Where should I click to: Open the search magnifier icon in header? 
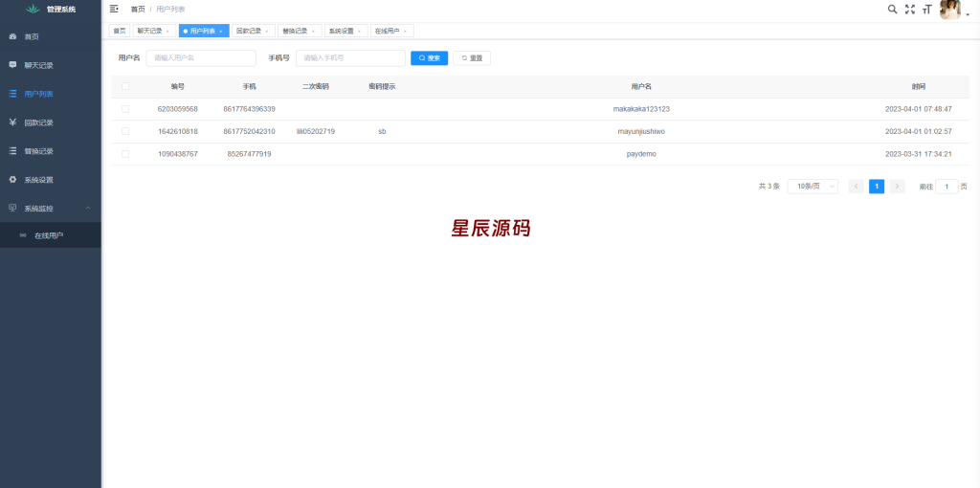tap(893, 9)
